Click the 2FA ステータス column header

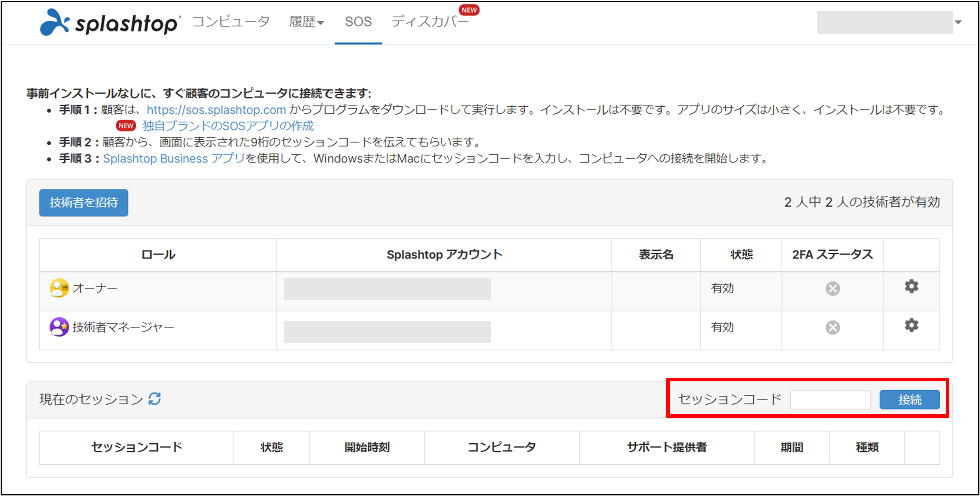[x=832, y=255]
